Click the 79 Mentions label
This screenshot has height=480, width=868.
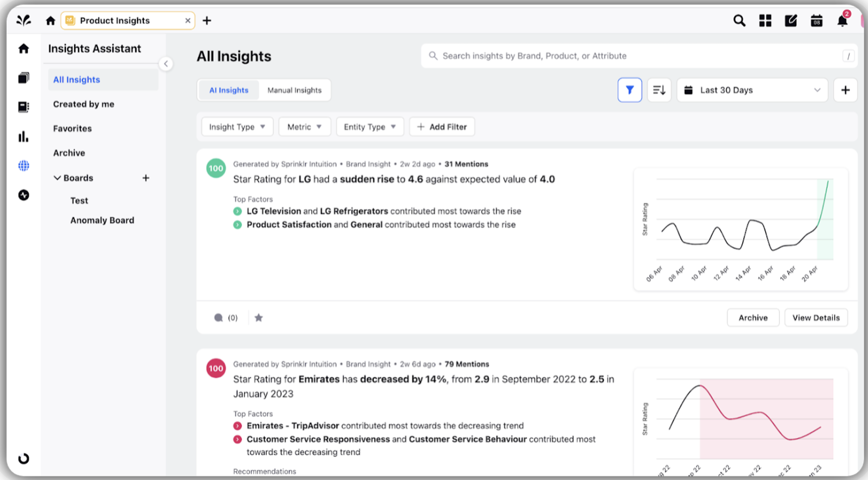coord(466,364)
